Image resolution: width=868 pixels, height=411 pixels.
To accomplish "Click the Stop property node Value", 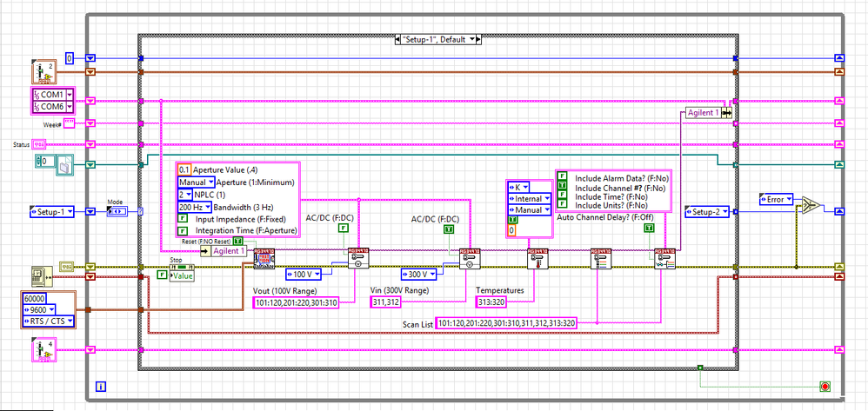I will click(182, 275).
